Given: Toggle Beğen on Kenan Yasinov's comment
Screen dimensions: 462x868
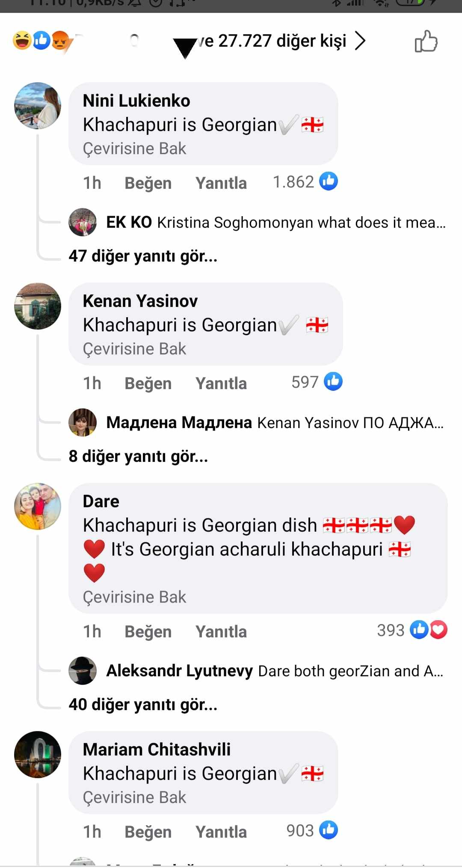Looking at the screenshot, I should pyautogui.click(x=148, y=383).
